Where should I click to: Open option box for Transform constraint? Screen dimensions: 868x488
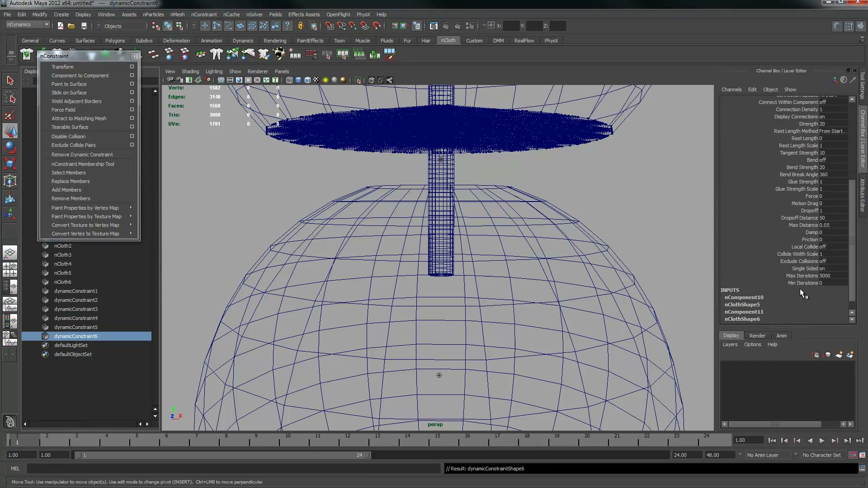coord(132,66)
